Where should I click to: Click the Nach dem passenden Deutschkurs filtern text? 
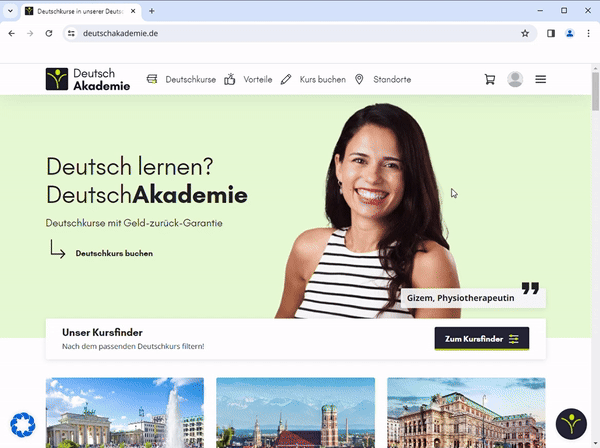tap(133, 346)
